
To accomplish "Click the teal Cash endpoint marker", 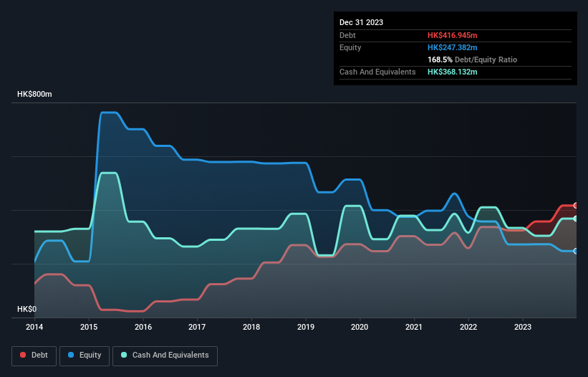I will click(576, 219).
